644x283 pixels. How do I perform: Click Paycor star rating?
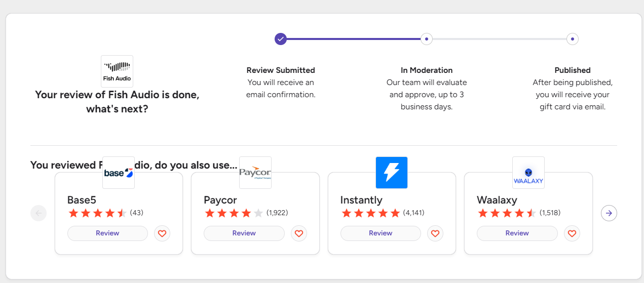point(234,213)
